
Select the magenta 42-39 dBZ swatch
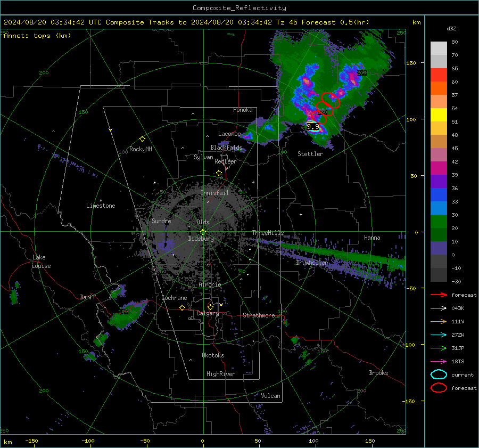pos(439,168)
